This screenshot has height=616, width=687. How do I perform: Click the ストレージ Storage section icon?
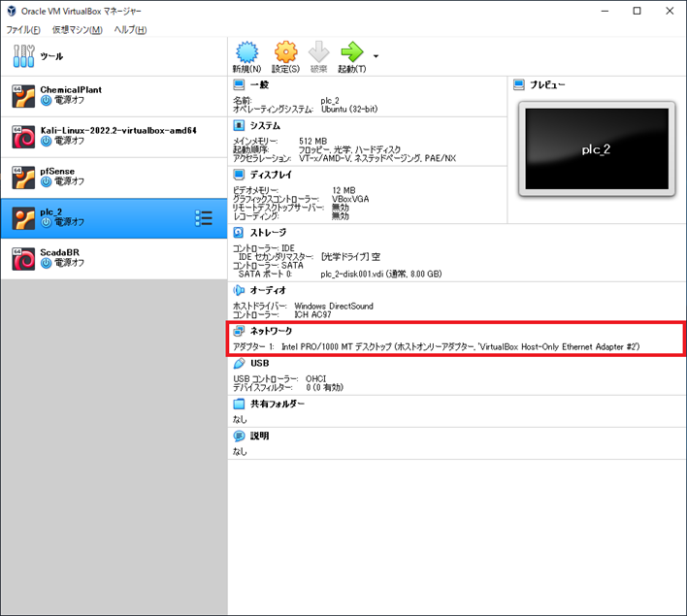coord(239,232)
